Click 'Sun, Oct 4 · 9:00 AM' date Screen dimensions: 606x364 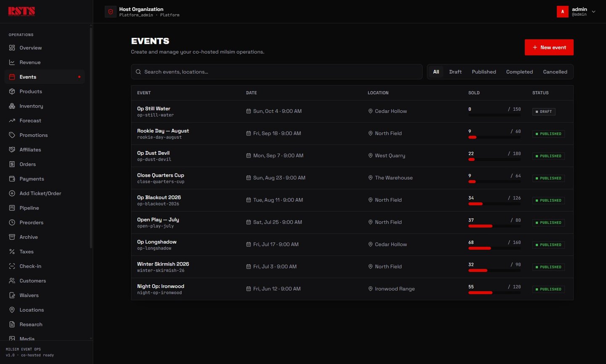point(277,112)
